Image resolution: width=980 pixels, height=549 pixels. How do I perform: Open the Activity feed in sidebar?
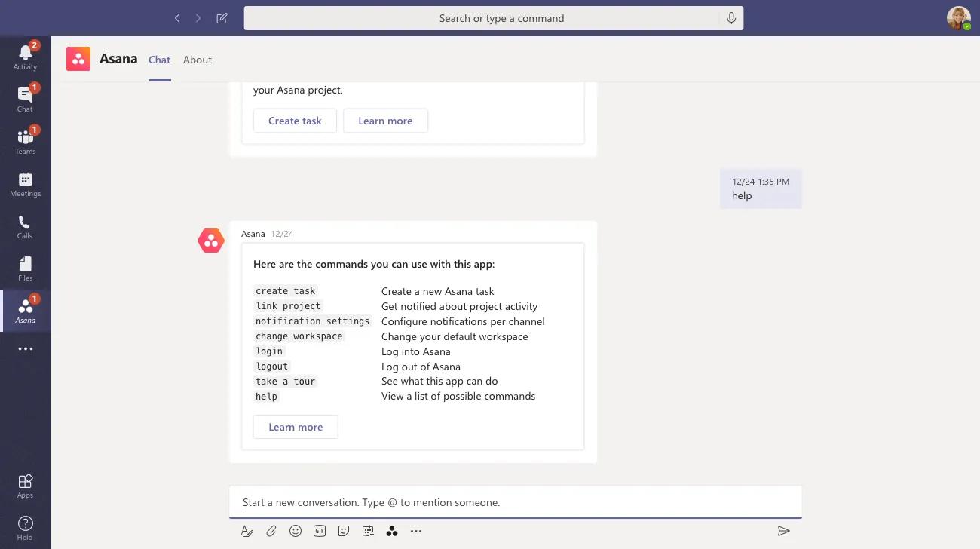point(25,57)
